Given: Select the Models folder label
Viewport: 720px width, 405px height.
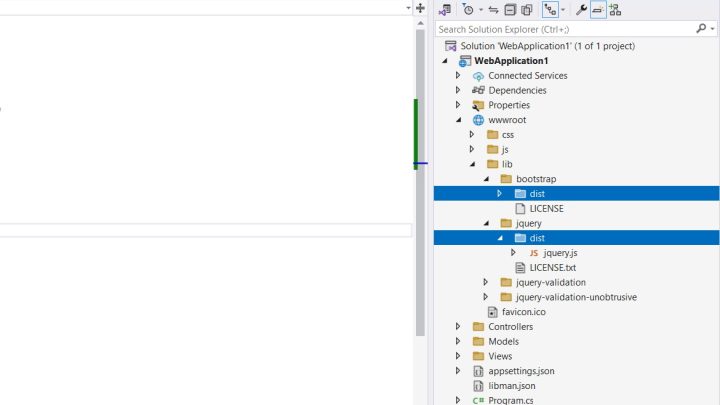Looking at the screenshot, I should point(503,341).
